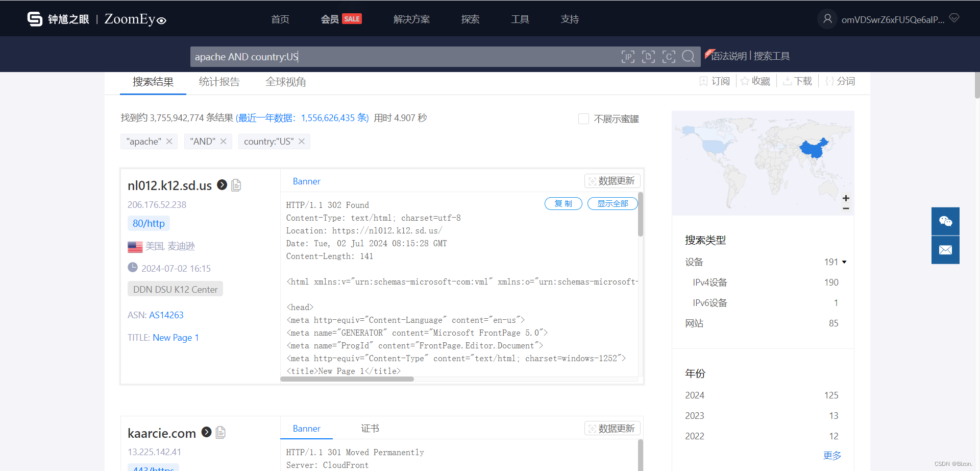This screenshot has width=980, height=471.
Task: Click the 显示全部 button
Action: (x=612, y=203)
